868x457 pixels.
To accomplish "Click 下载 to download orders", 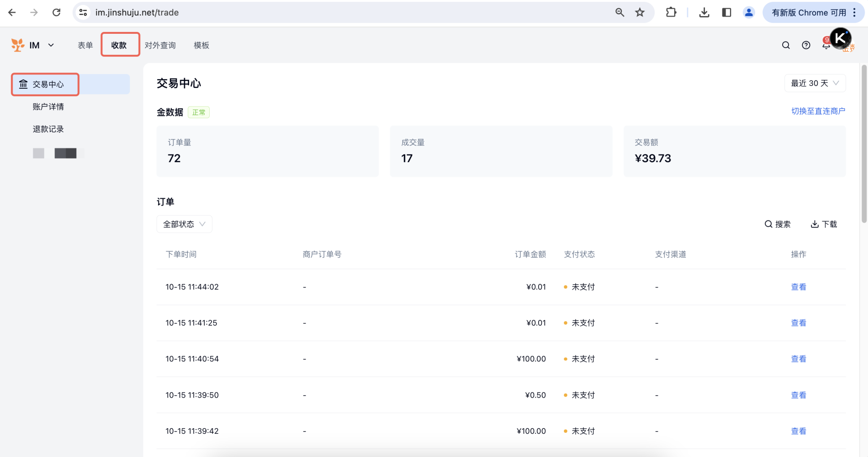I will click(824, 224).
